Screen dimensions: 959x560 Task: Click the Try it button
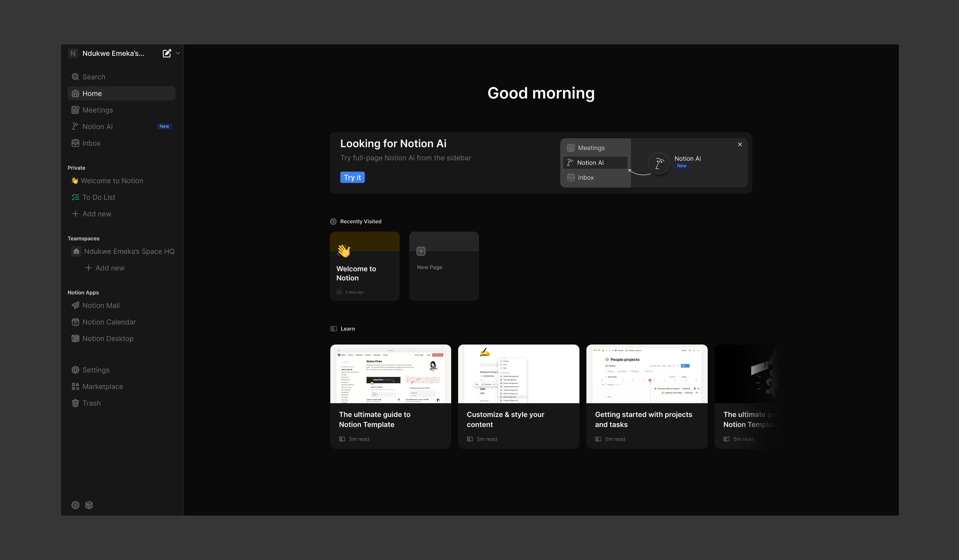pyautogui.click(x=352, y=177)
